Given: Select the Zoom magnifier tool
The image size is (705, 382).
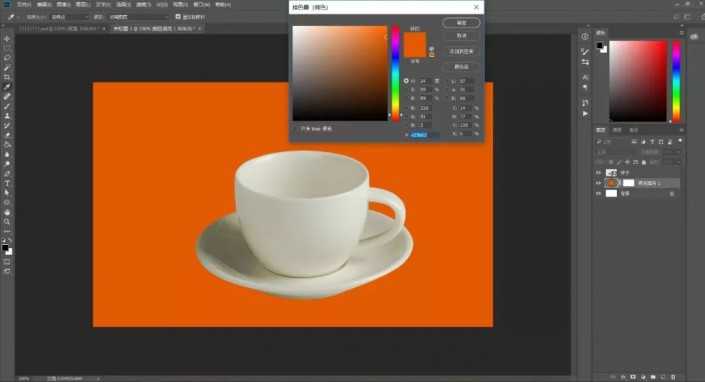Looking at the screenshot, I should (7, 222).
